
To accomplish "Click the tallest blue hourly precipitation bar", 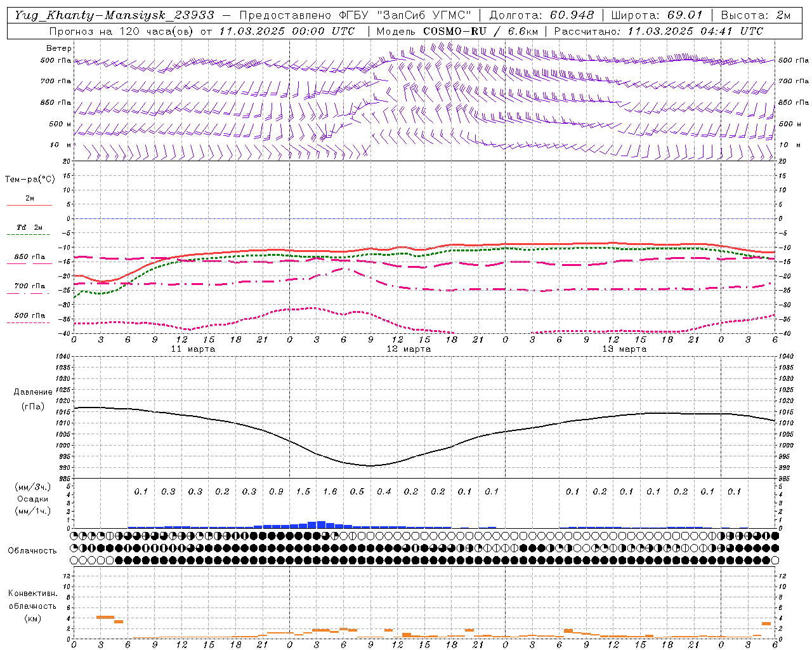I will [x=321, y=525].
